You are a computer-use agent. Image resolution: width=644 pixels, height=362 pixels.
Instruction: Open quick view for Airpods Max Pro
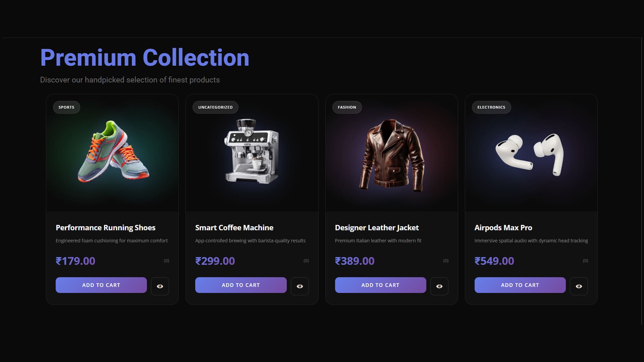[x=579, y=286]
